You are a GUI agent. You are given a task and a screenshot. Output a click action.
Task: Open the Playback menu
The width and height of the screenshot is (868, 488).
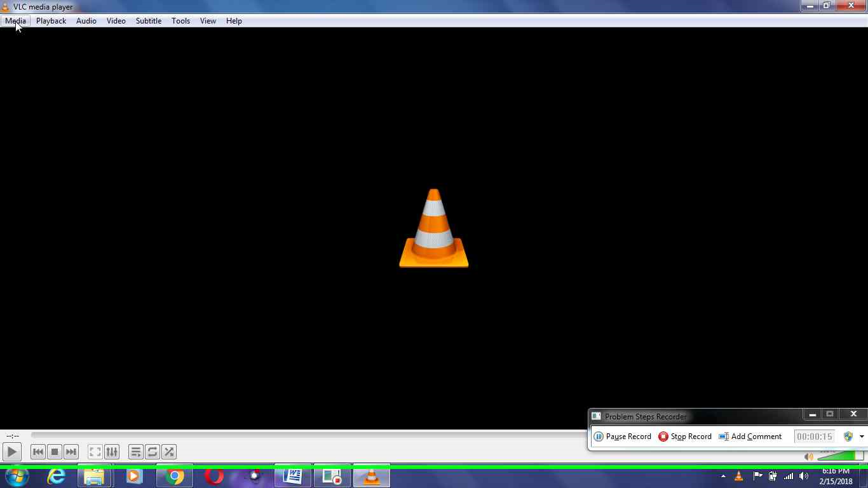tap(51, 21)
